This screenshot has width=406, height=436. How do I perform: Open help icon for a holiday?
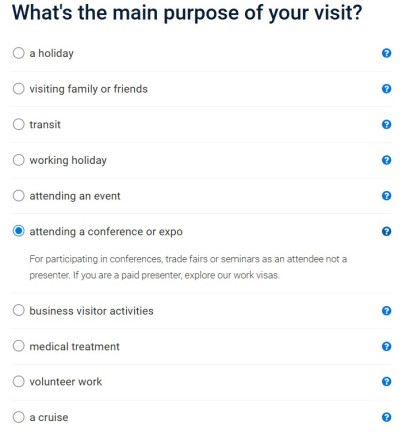click(386, 53)
